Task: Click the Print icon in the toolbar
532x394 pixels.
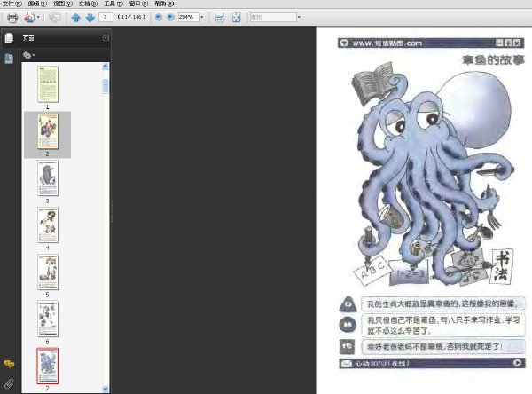Action: tap(12, 17)
